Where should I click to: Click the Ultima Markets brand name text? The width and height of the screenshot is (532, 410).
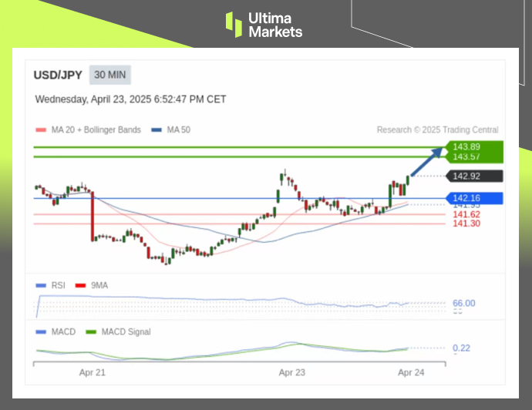coord(274,25)
